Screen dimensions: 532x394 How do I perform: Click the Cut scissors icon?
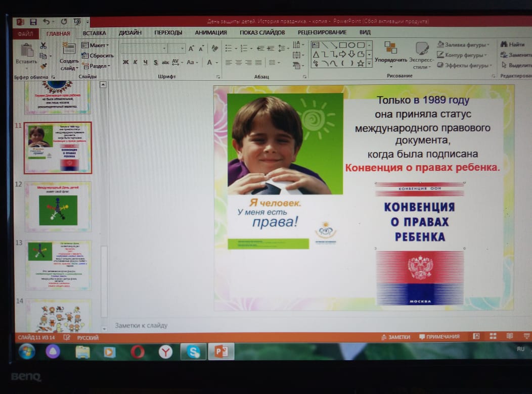point(43,46)
